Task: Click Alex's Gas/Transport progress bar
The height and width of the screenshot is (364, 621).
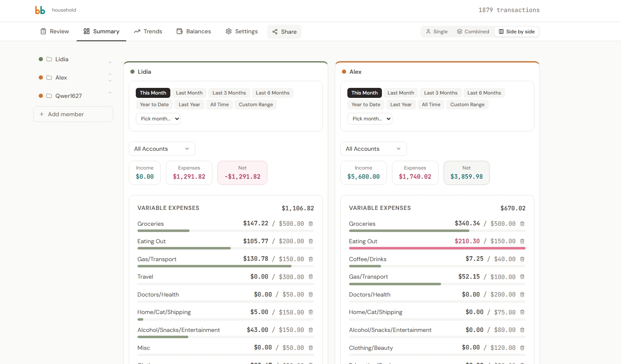Action: (437, 284)
